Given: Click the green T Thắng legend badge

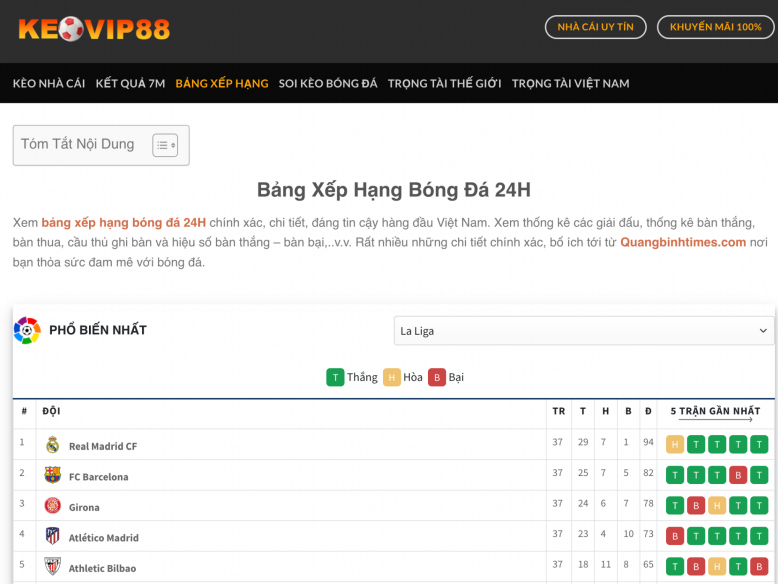Looking at the screenshot, I should pyautogui.click(x=335, y=377).
